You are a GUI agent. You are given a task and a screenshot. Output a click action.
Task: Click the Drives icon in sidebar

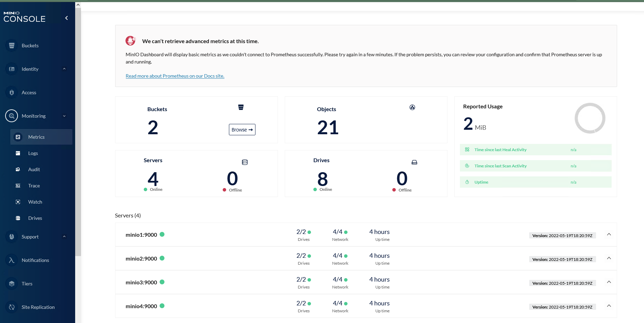point(18,218)
